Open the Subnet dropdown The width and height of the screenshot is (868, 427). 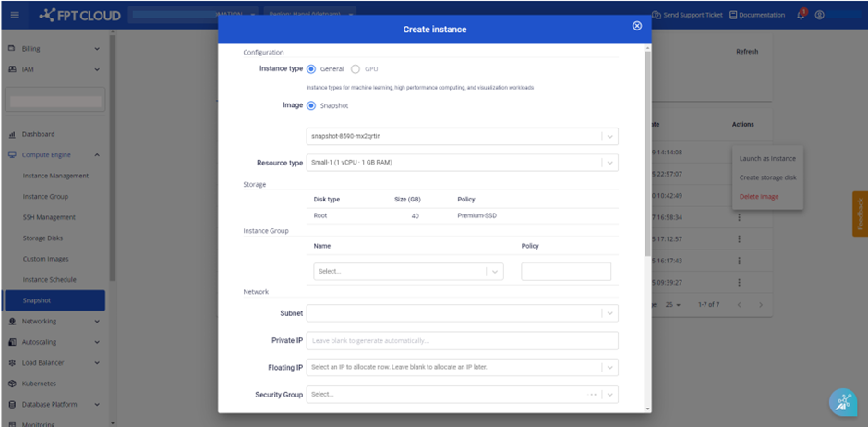pyautogui.click(x=462, y=313)
